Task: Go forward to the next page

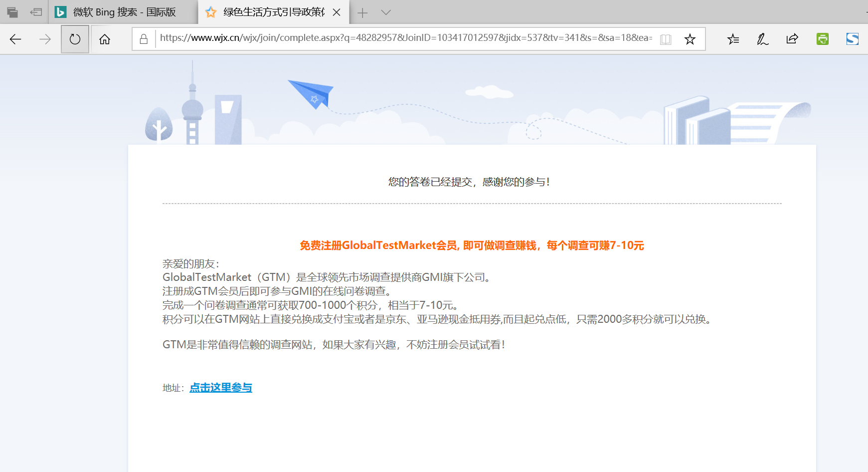Action: coord(45,39)
